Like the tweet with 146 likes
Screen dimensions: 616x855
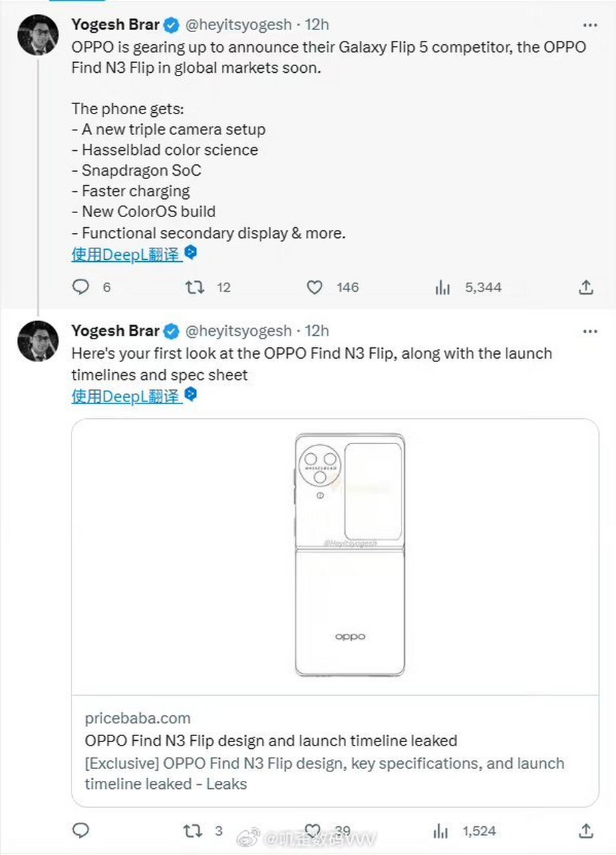314,287
